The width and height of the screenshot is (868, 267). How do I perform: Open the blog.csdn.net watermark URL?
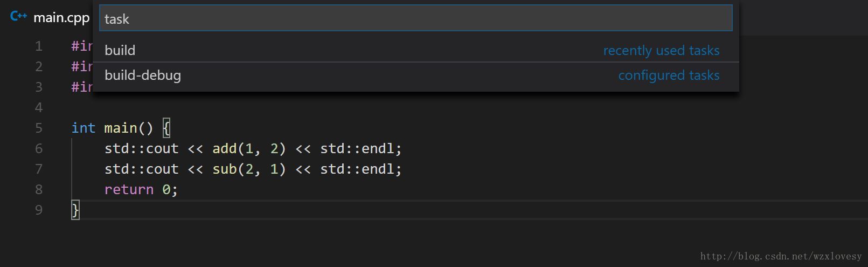pos(781,256)
